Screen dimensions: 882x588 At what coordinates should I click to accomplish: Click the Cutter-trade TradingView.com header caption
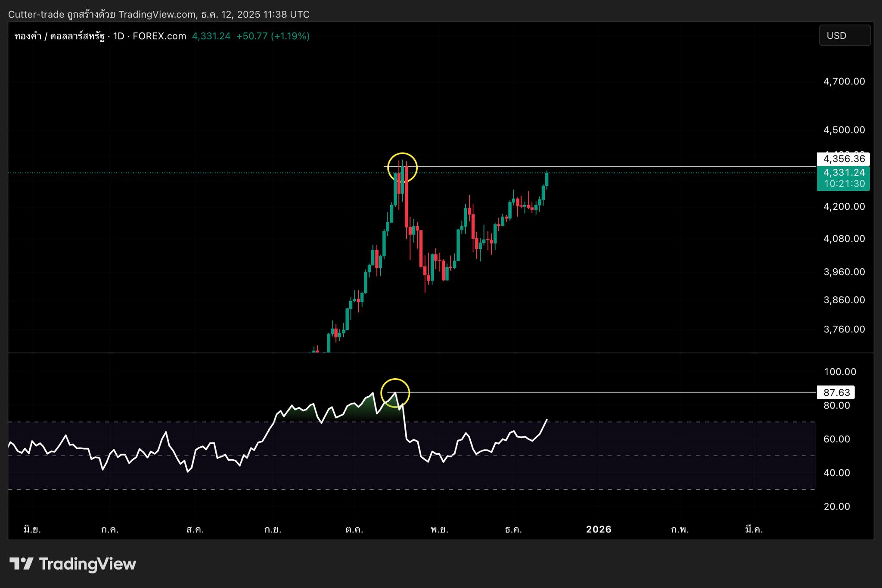(159, 14)
